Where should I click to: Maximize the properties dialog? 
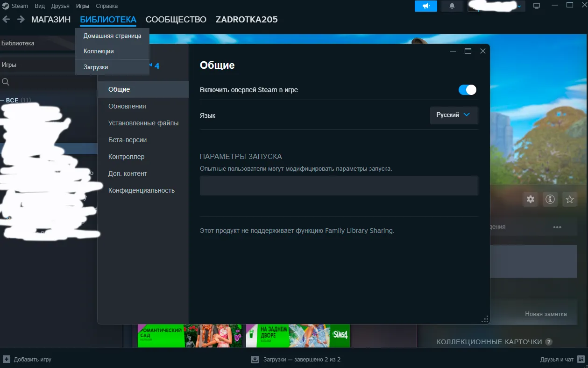(468, 51)
